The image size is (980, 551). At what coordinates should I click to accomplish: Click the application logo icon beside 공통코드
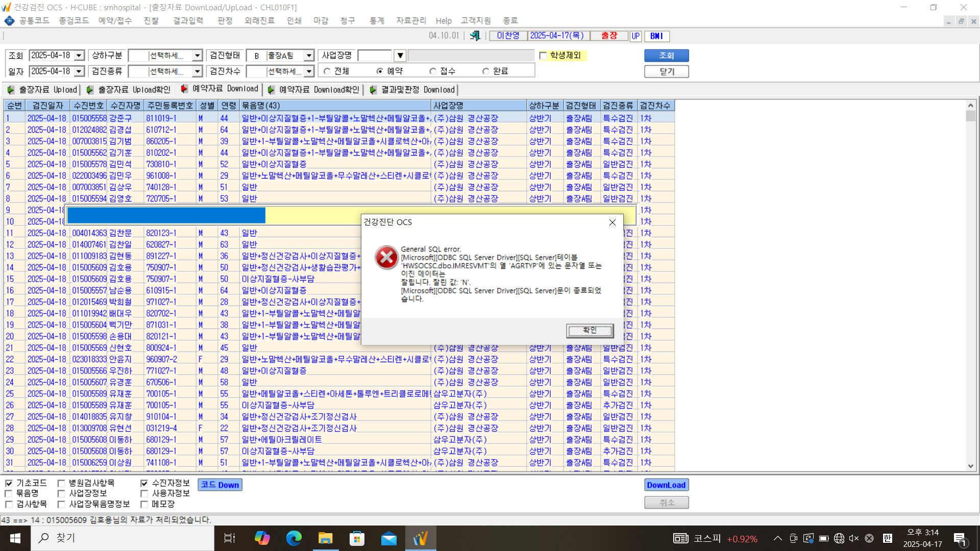click(9, 20)
